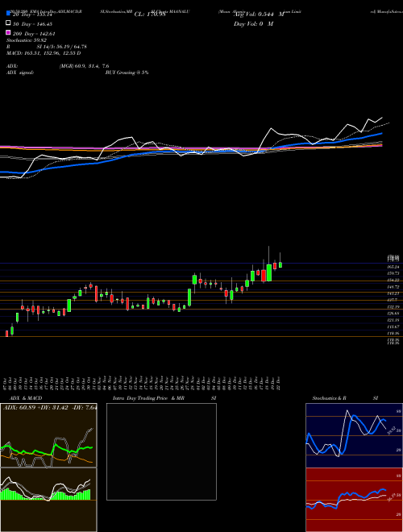Click the Stochastics & RSI panel title
Viewport: 403px width, 532px height.
tap(345, 398)
